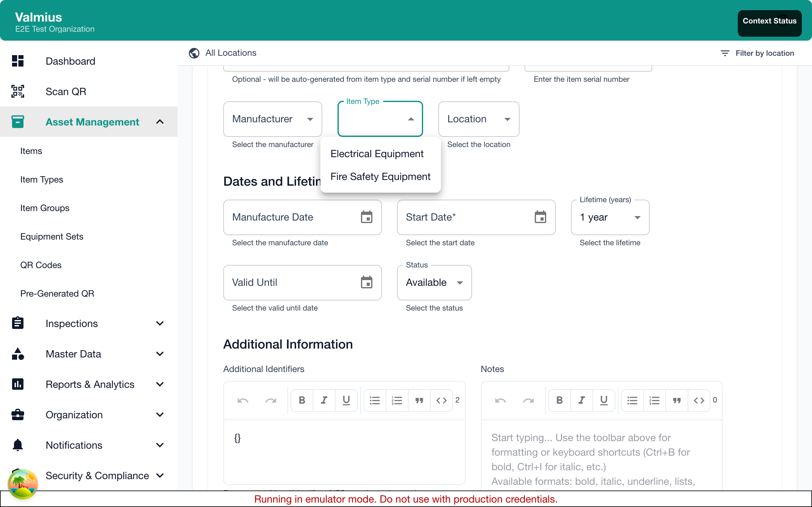The image size is (812, 507).
Task: Insert code block in Additional Identifiers editor
Action: (x=441, y=400)
